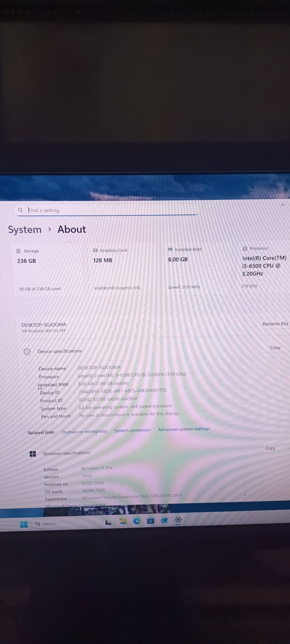Click the Installed RAM chip icon
This screenshot has height=644, width=290.
tap(170, 249)
